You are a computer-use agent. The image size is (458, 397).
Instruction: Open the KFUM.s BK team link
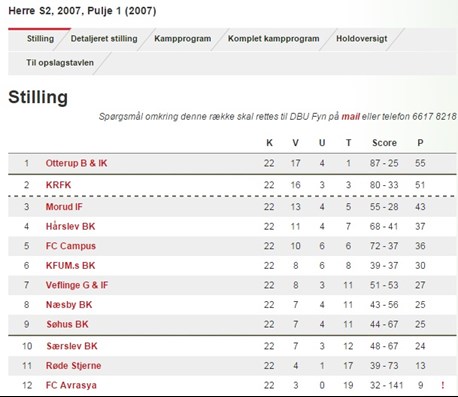[70, 266]
